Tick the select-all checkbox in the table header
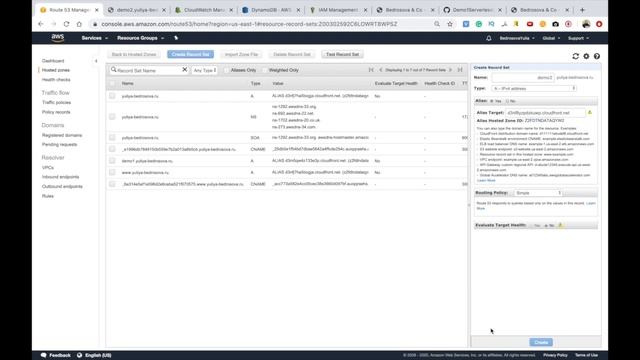640x360 pixels. pyautogui.click(x=112, y=83)
